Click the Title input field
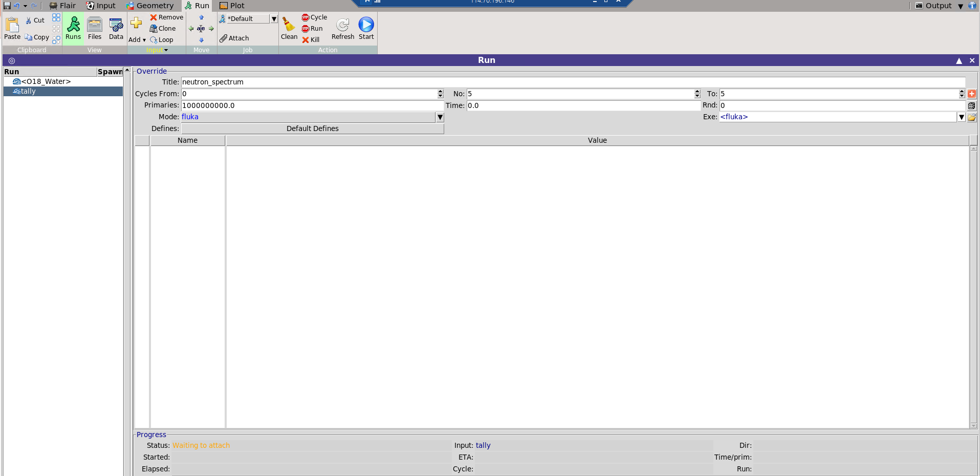Viewport: 980px width, 476px height. coord(573,82)
